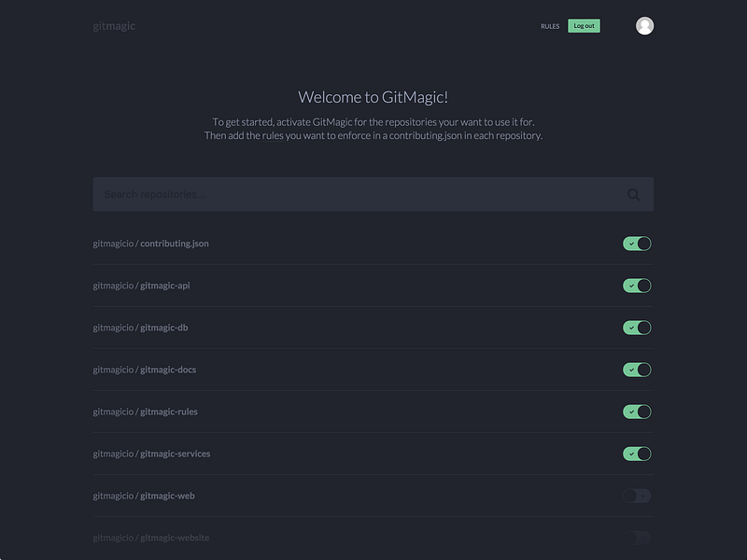
Task: Open the gitmagic-api repository link
Action: [141, 284]
